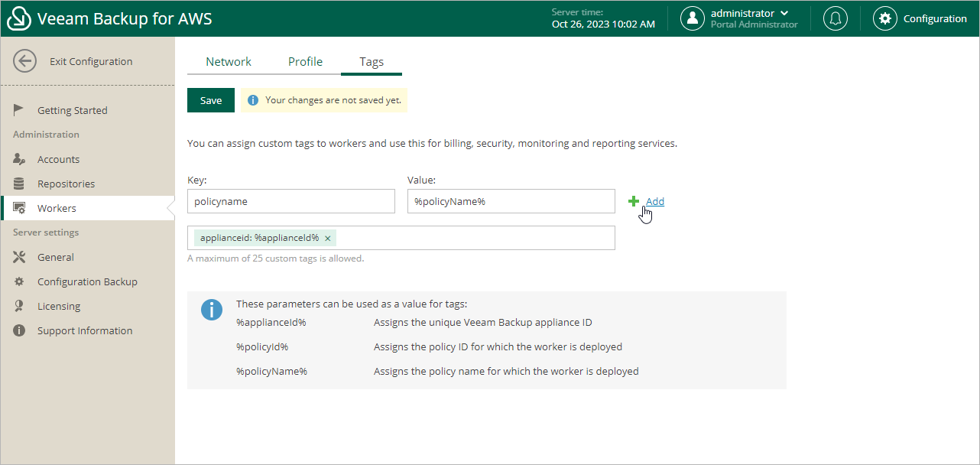Click the Veeam Backup for AWS title
The image size is (980, 465).
(125, 18)
